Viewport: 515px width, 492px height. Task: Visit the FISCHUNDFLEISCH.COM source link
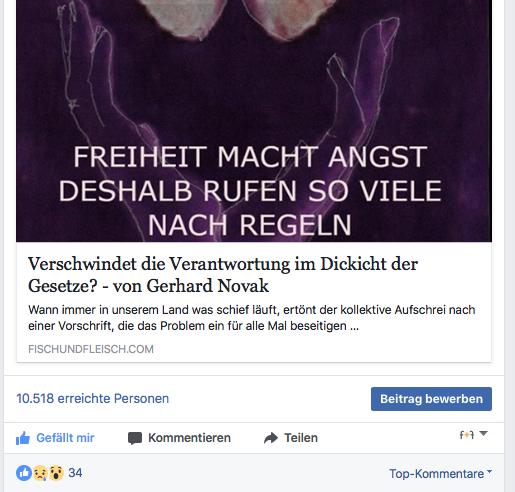(x=91, y=349)
